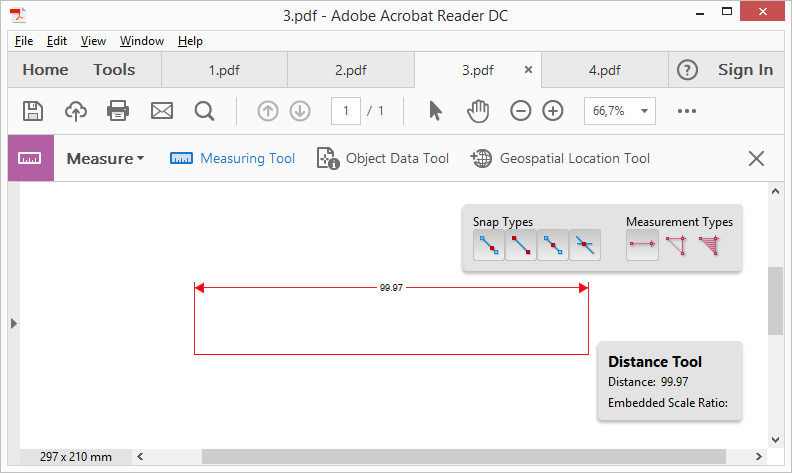Select the Area measurement type
Image resolution: width=792 pixels, height=473 pixels.
tap(709, 246)
